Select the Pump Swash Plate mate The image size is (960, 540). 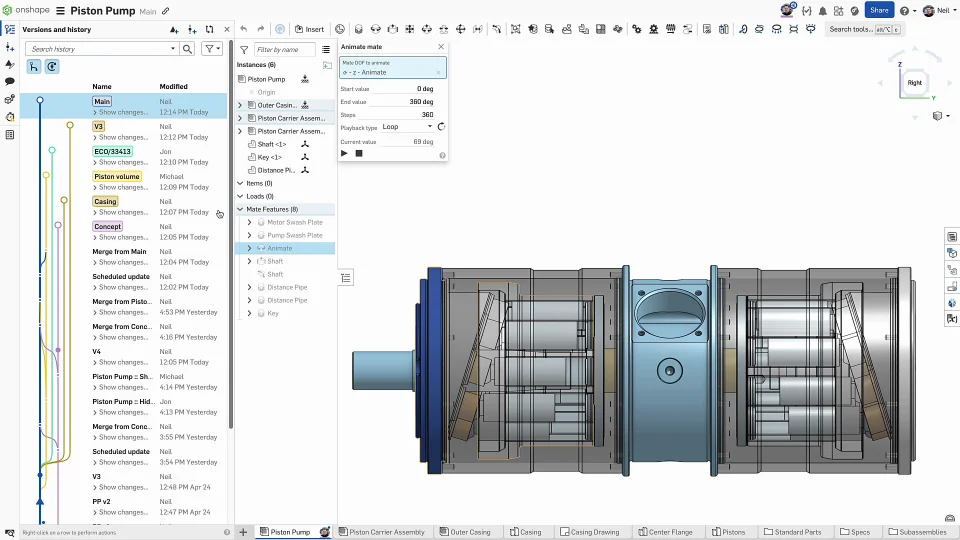tap(294, 235)
